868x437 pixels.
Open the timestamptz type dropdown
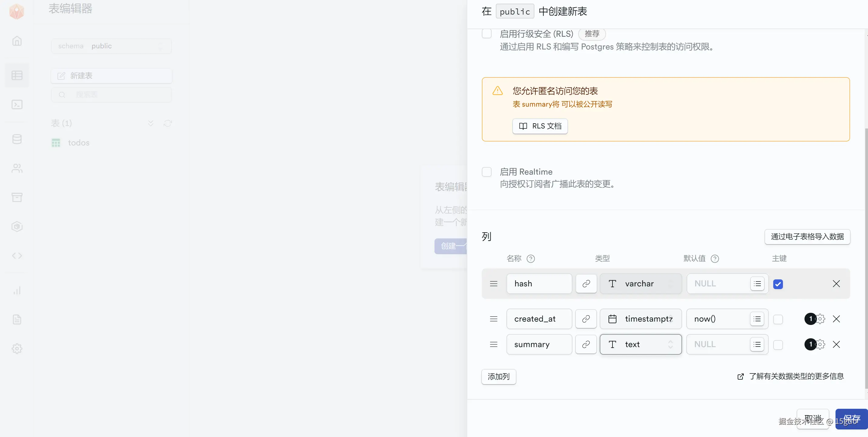point(640,319)
